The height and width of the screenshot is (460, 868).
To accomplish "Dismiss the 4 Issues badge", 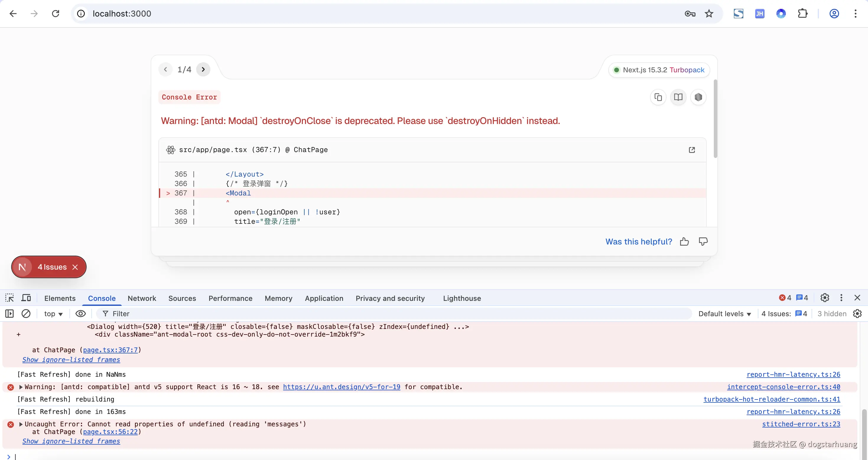I will tap(75, 267).
